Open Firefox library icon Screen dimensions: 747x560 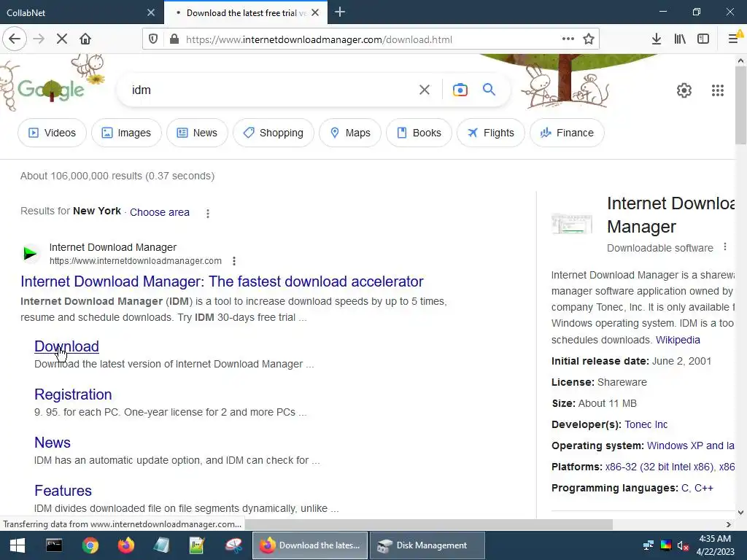(680, 39)
